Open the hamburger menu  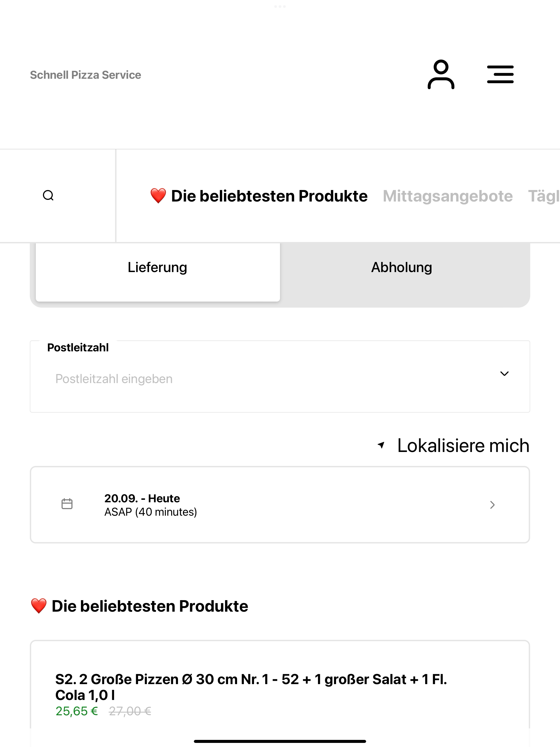click(x=500, y=74)
